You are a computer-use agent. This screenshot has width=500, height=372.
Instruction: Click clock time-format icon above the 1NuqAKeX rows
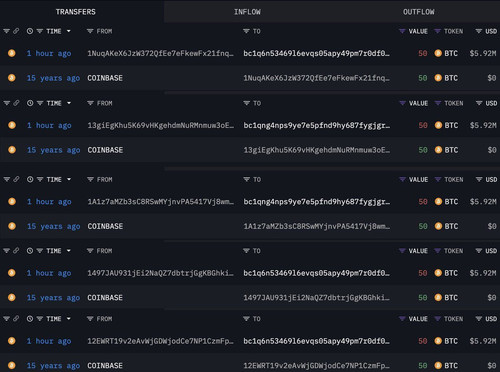click(x=30, y=31)
